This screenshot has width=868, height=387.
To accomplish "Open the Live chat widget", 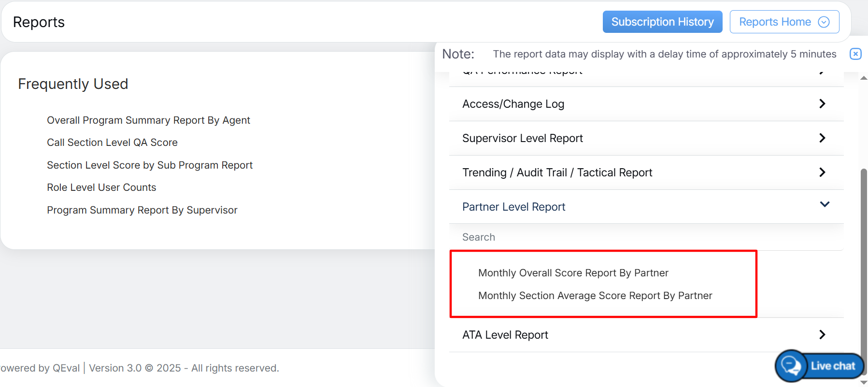I will pyautogui.click(x=820, y=366).
